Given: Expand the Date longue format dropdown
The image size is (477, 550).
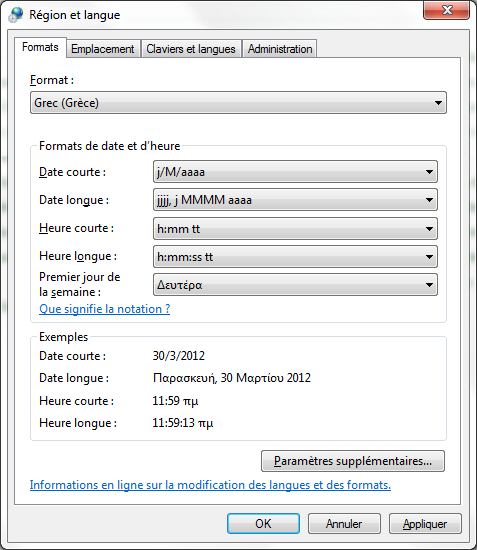Looking at the screenshot, I should [295, 200].
